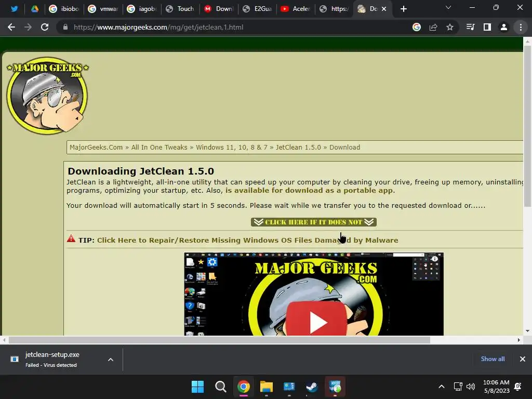532x399 pixels.
Task: Open Chrome three-dot menu
Action: [521, 27]
